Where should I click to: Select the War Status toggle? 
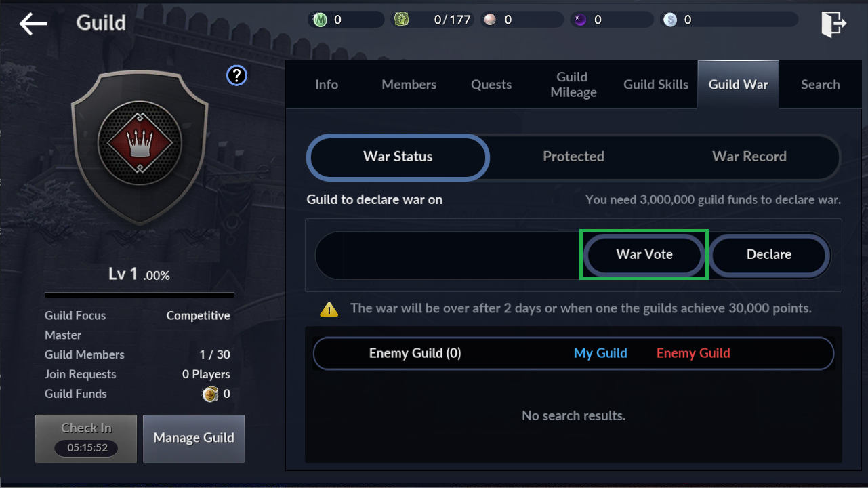398,157
